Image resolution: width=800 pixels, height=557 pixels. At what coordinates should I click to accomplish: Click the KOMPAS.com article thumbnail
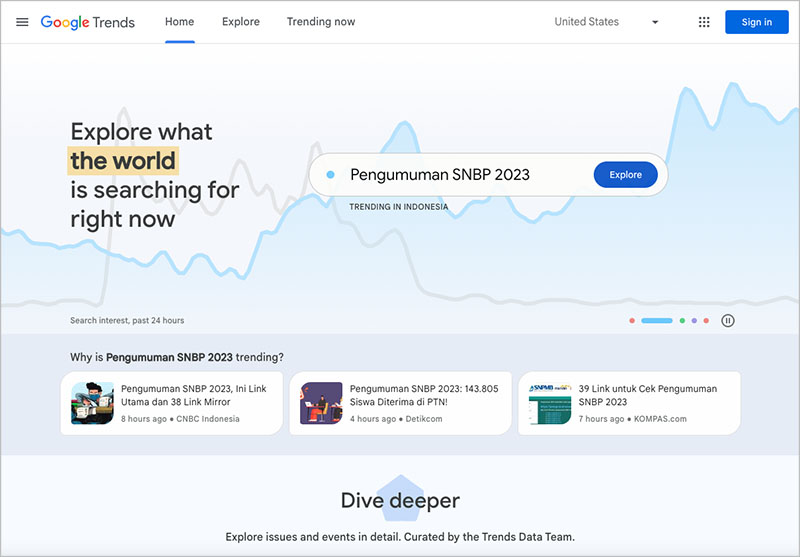coord(550,403)
